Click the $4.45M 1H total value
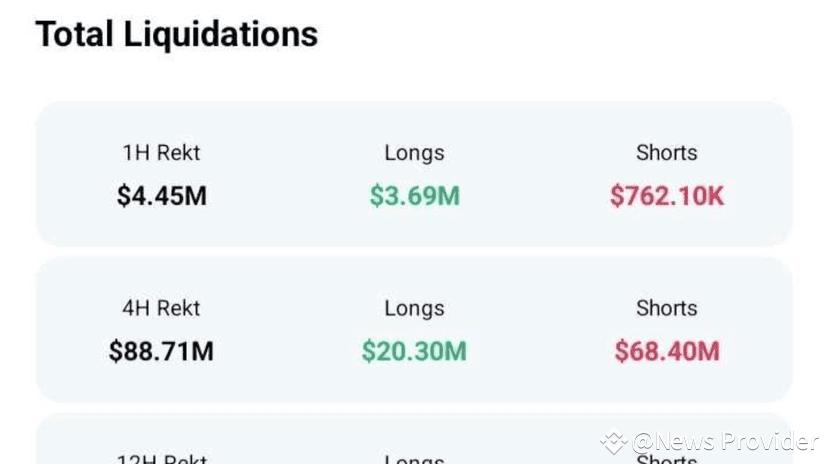Image resolution: width=828 pixels, height=464 pixels. (161, 196)
